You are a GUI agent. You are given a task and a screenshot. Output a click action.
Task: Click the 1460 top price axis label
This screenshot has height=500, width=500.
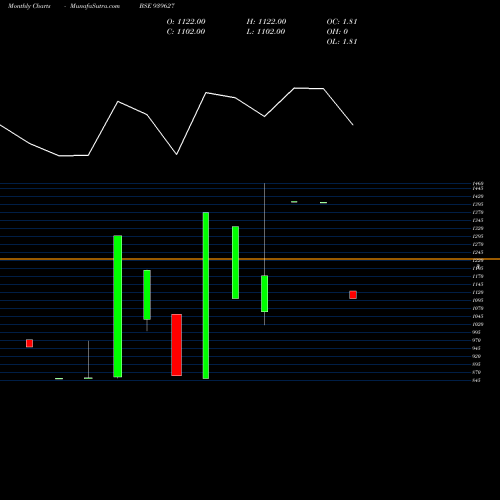pos(478,184)
